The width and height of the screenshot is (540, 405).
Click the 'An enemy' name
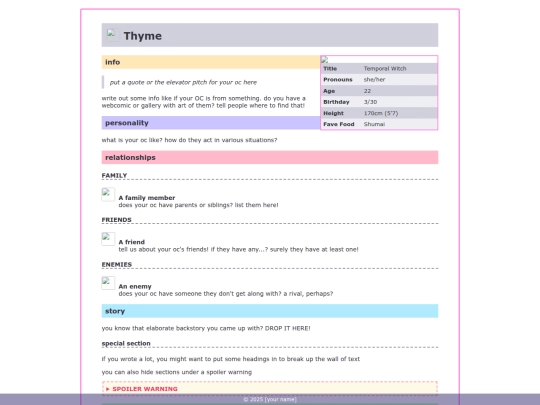pos(135,287)
